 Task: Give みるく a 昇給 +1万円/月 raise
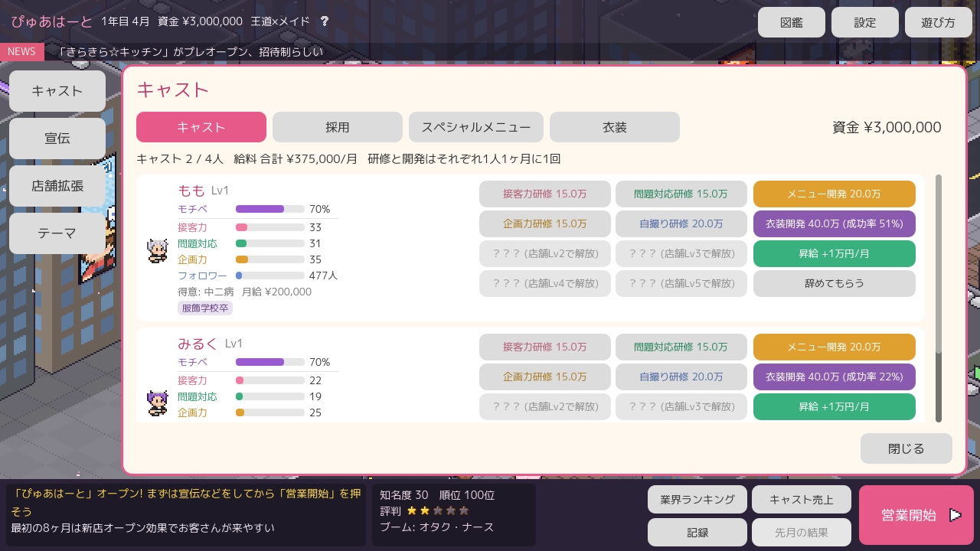tap(835, 406)
